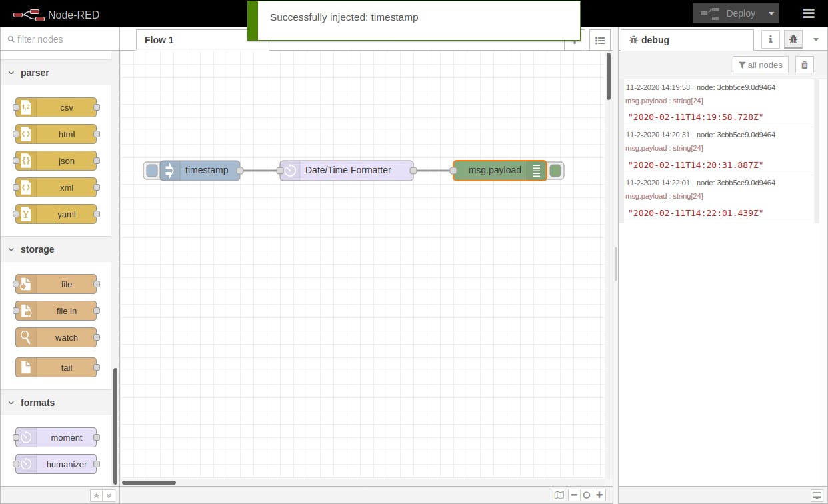Click the palette vertical scrollbar
Image resolution: width=828 pixels, height=504 pixels.
coord(115,427)
